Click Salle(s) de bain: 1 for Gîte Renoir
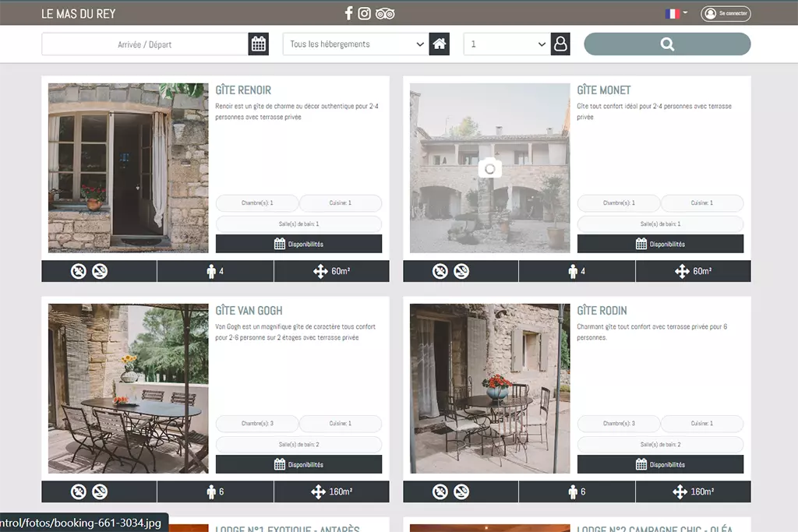Viewport: 798px width, 532px height. (298, 224)
